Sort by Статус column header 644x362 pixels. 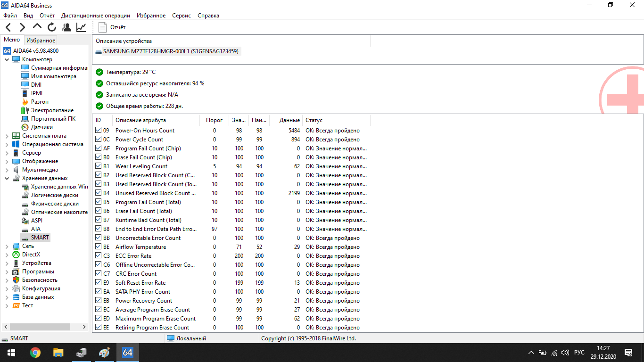[337, 120]
